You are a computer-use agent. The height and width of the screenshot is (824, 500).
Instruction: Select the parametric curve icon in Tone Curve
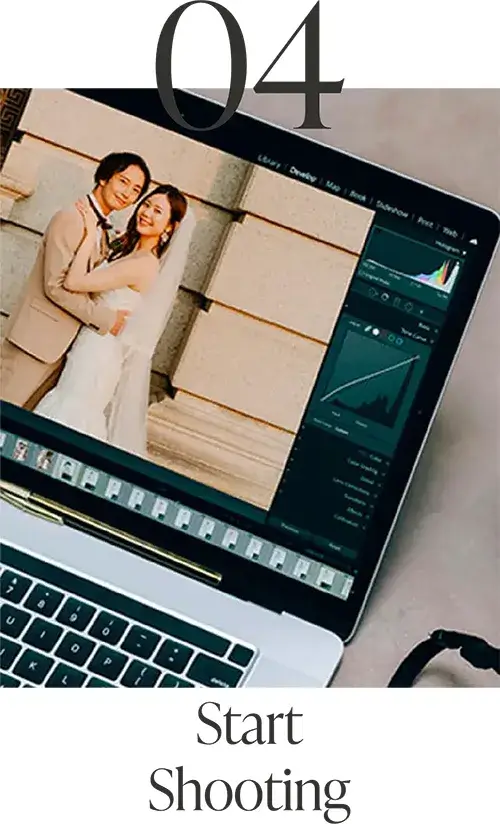tap(368, 328)
